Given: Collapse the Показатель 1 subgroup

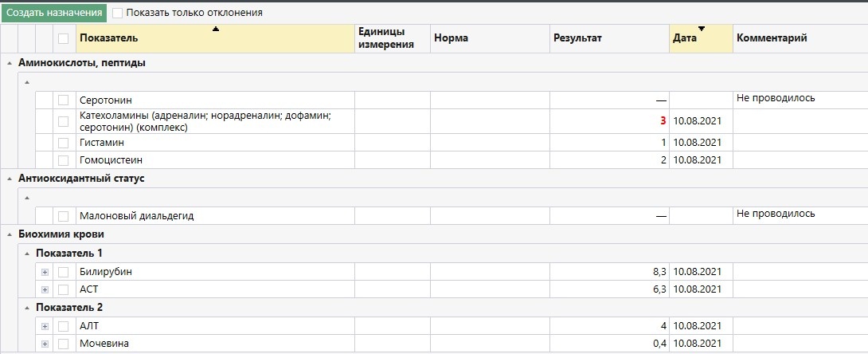Looking at the screenshot, I should pyautogui.click(x=26, y=254).
